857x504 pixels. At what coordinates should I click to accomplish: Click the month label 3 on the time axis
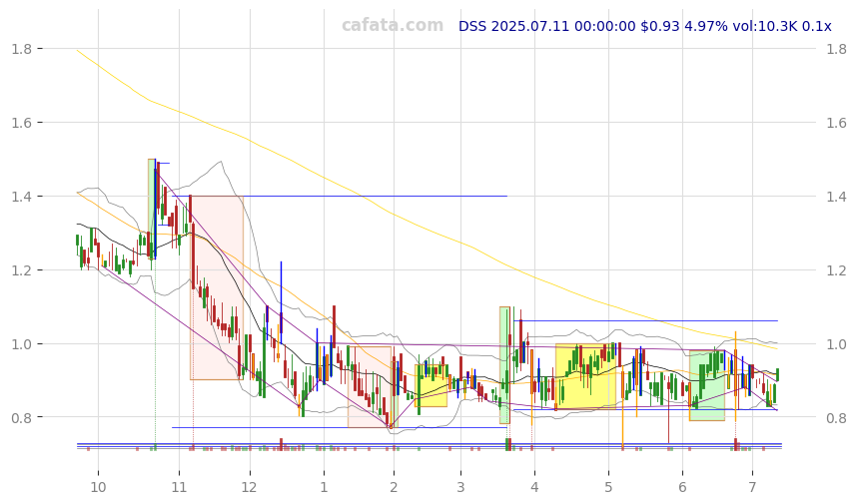460,487
